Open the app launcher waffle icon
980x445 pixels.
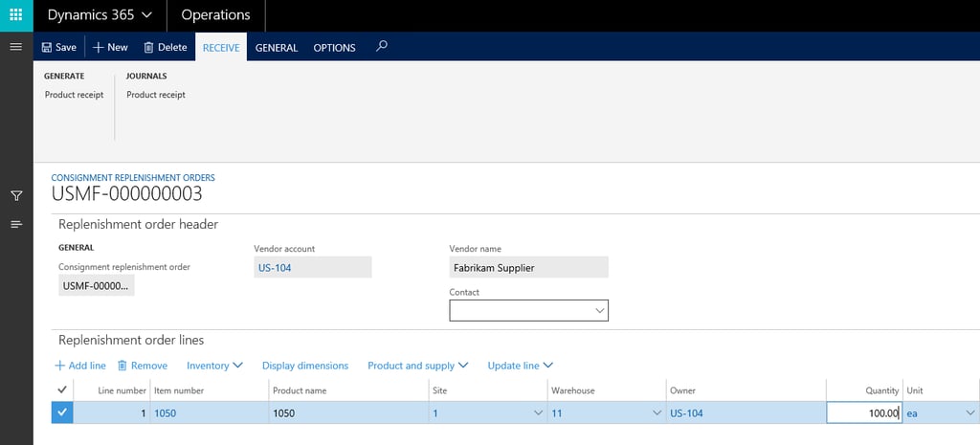pos(16,15)
